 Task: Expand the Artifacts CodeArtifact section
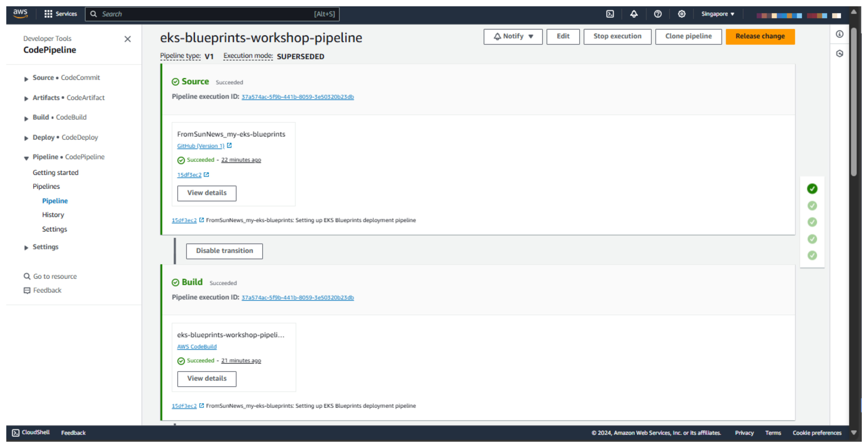(x=26, y=99)
